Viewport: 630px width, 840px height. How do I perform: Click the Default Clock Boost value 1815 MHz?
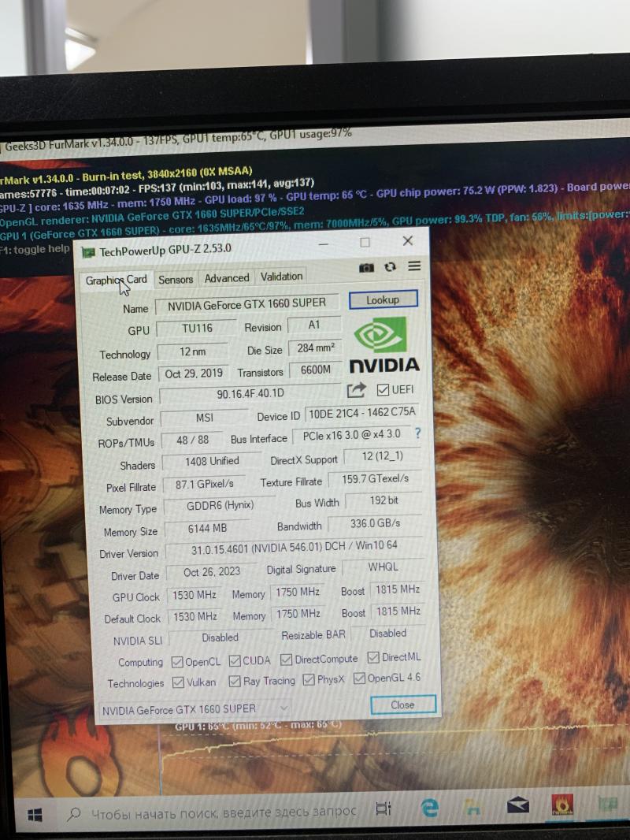pos(398,611)
